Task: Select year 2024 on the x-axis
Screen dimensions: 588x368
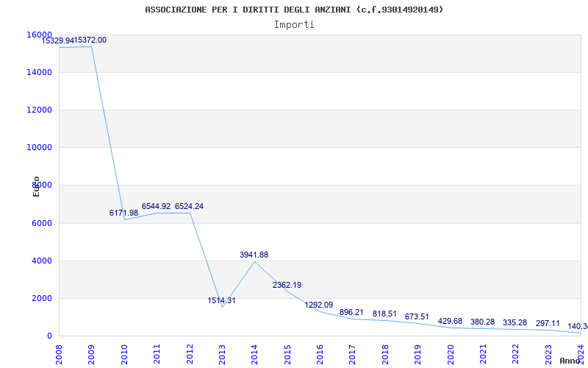Action: click(581, 354)
